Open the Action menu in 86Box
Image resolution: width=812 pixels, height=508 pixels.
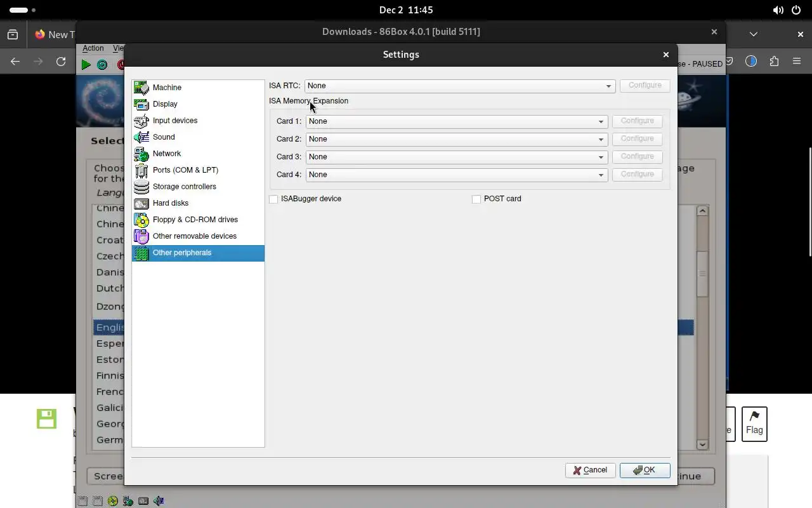coord(93,48)
